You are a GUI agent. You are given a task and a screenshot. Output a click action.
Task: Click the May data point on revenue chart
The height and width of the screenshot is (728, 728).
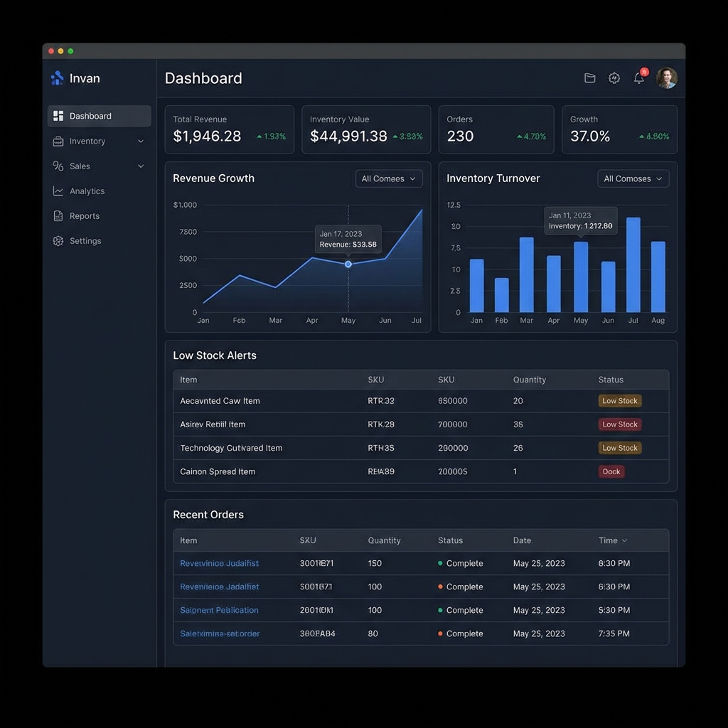point(348,264)
